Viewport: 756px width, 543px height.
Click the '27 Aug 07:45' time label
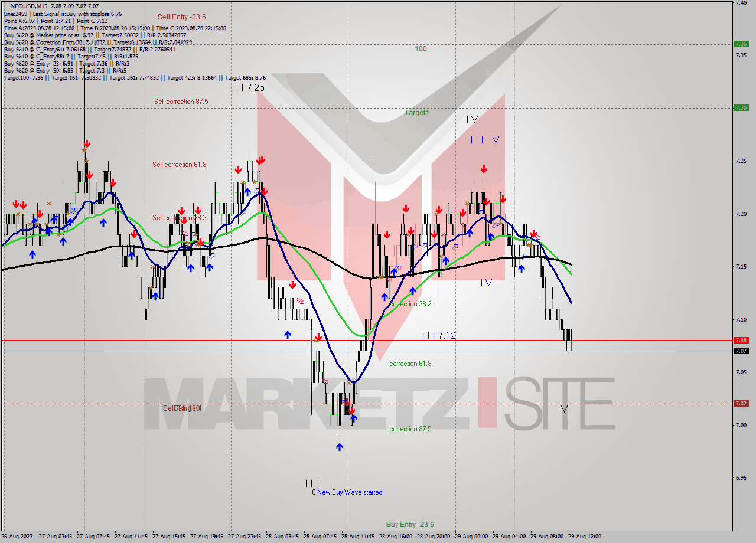(93, 537)
